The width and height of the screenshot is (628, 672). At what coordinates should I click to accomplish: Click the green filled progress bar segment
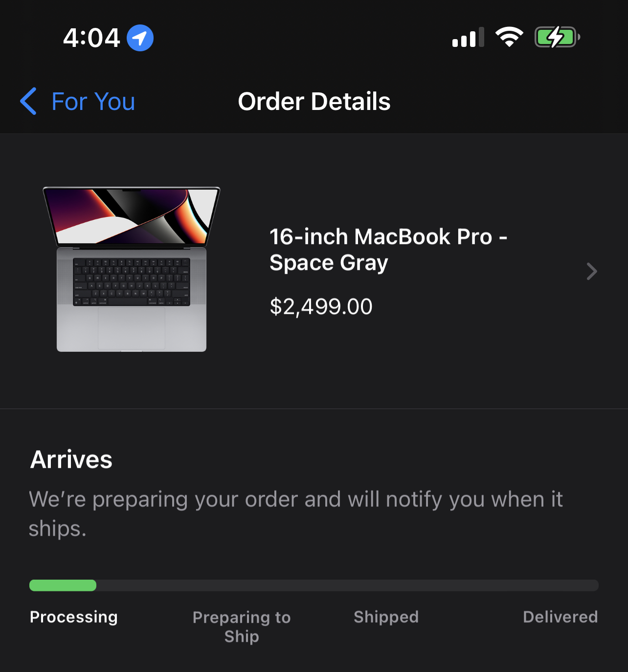point(63,585)
